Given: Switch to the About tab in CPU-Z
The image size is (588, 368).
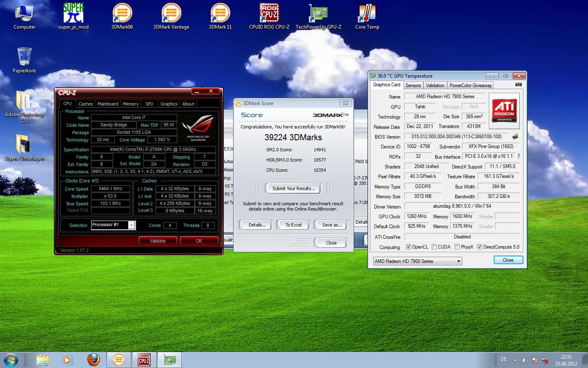Looking at the screenshot, I should 188,104.
